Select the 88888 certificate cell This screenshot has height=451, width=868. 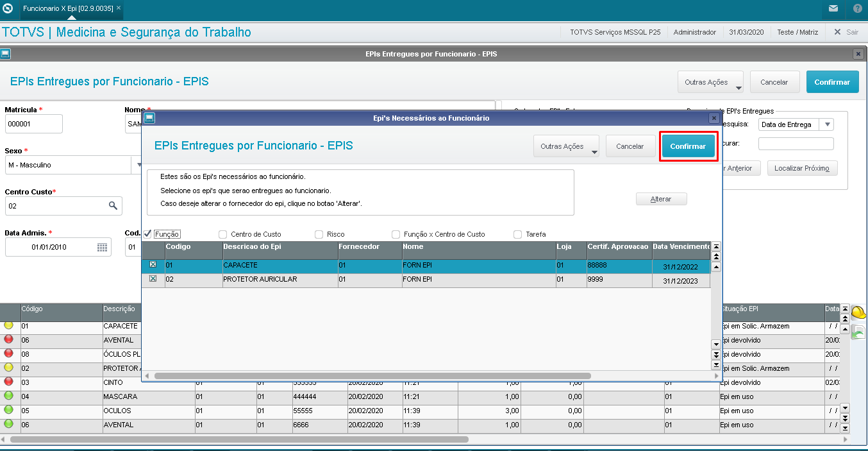click(x=619, y=265)
